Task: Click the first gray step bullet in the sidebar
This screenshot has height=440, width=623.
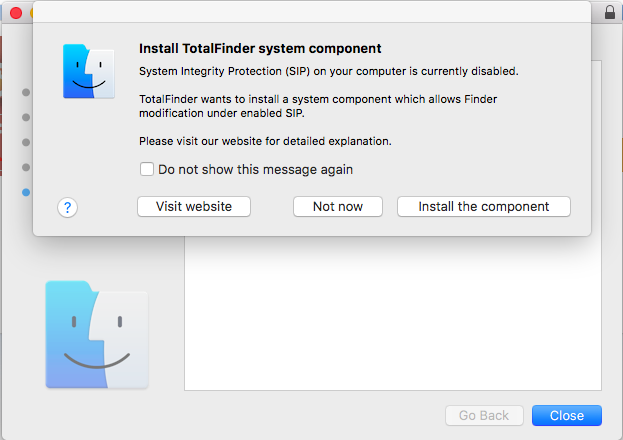Action: pos(26,92)
